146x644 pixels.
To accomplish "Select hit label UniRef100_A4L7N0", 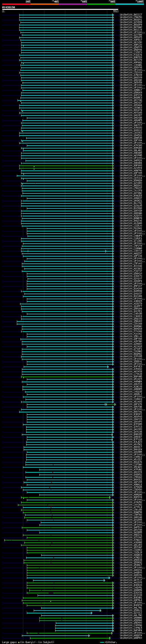I will coord(131,615).
